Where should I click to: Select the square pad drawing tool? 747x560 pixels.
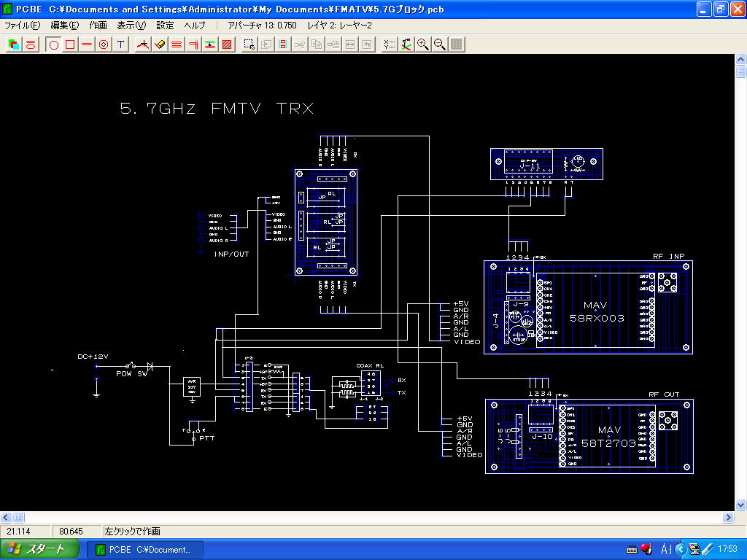tap(70, 44)
